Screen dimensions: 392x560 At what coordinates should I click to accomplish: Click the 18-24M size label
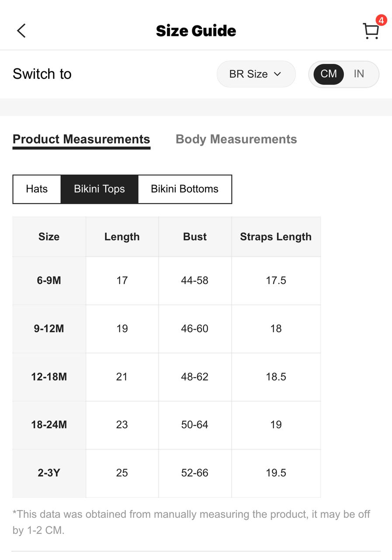(x=49, y=425)
